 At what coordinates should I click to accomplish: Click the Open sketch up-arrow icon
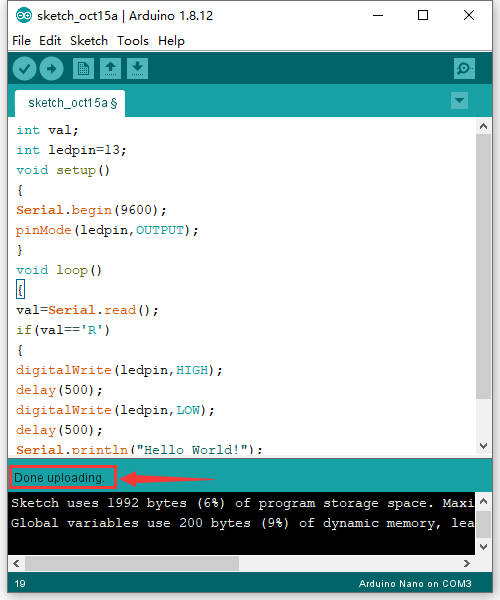[111, 69]
